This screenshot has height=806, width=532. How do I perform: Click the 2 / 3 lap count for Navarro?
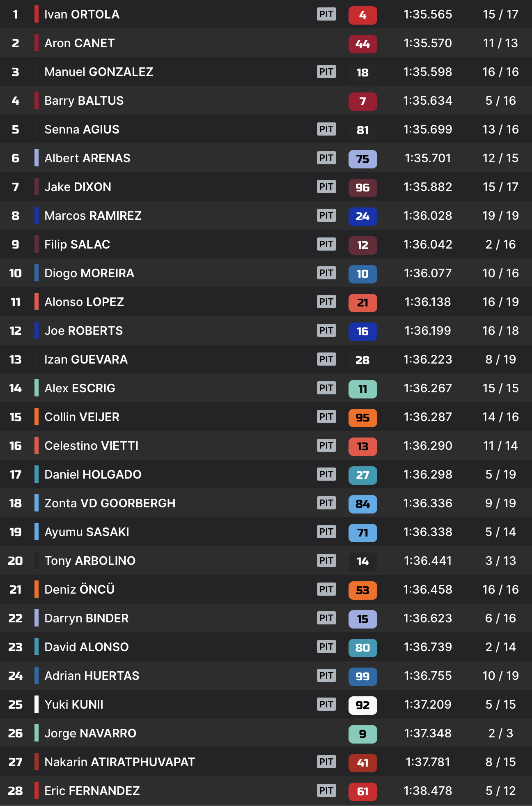(x=500, y=733)
